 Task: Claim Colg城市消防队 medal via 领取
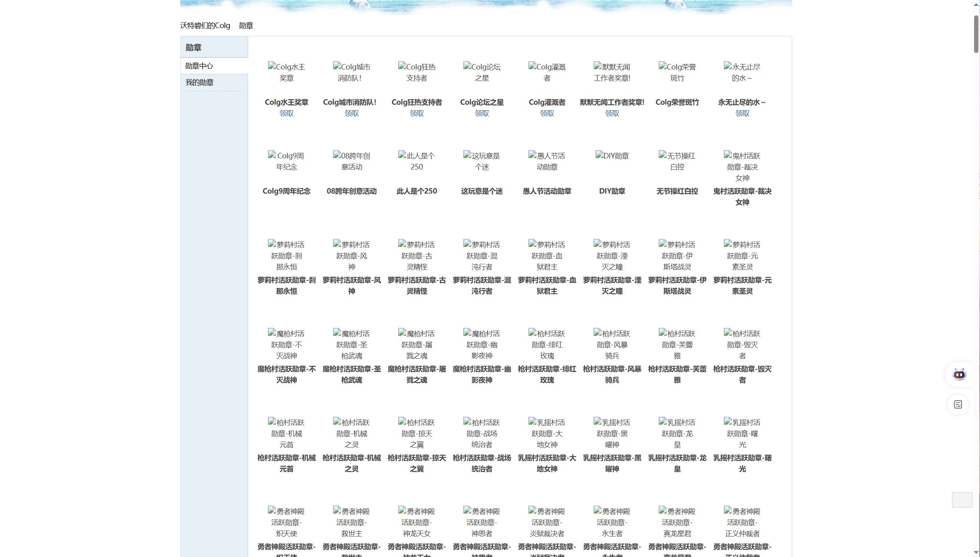(351, 113)
